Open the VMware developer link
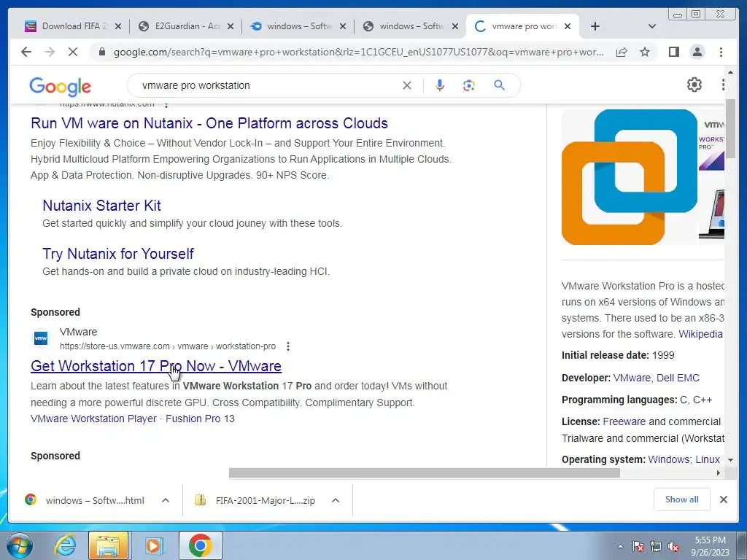 (x=632, y=378)
